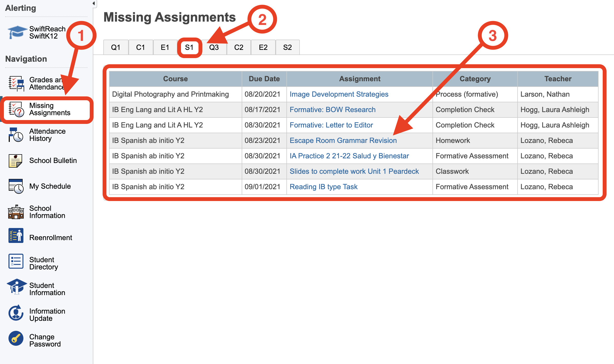
Task: Click the School Information building icon
Action: [16, 212]
